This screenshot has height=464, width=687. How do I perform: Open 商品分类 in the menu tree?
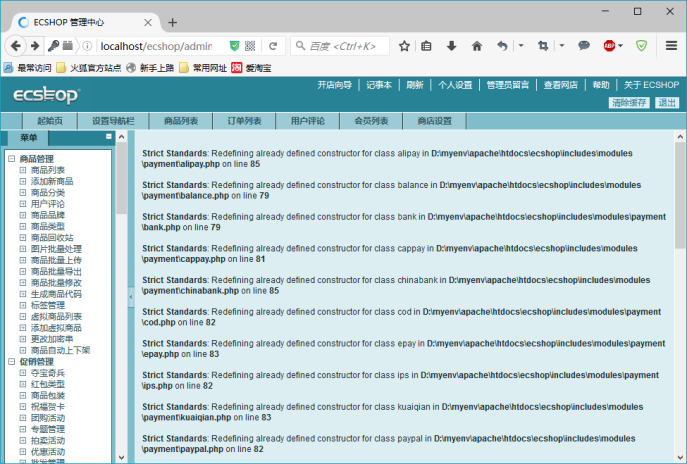[48, 193]
